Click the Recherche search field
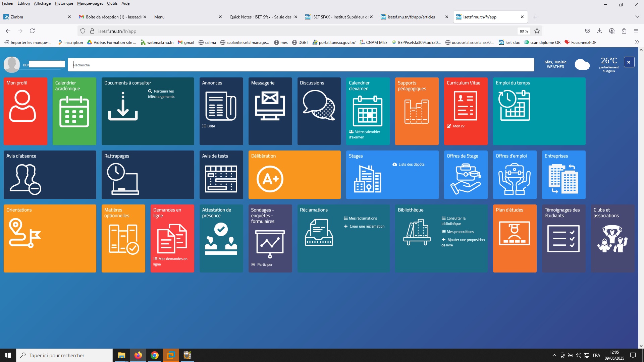 tap(301, 65)
